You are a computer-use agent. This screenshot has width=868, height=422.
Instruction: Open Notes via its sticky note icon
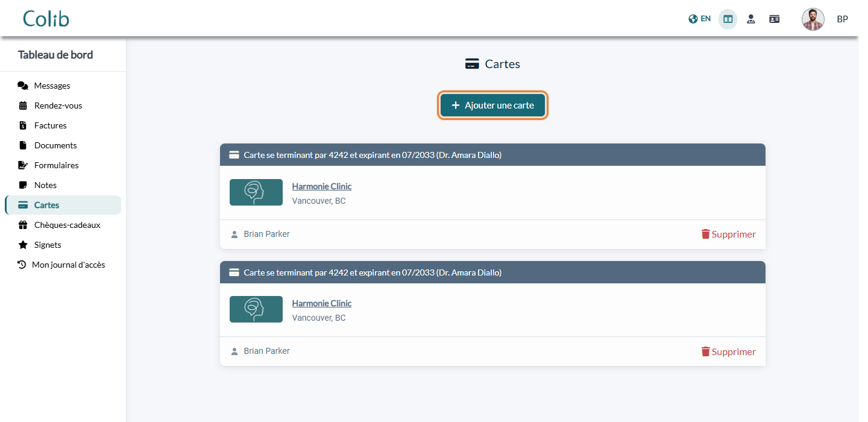pyautogui.click(x=23, y=185)
